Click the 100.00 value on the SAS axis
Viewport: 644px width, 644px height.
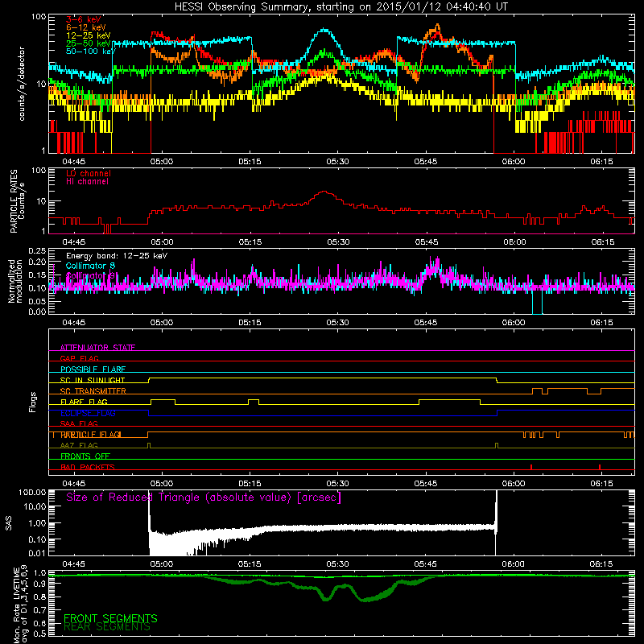[32, 492]
